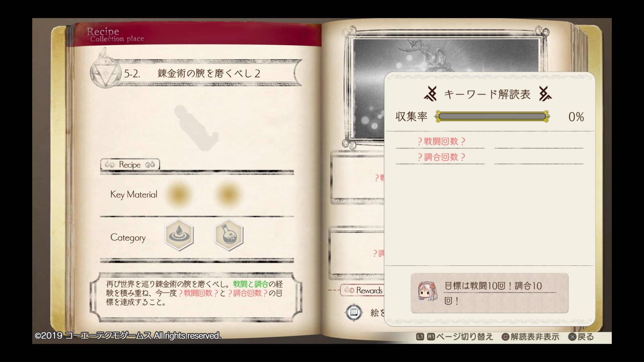Click the red ?調合回数? link in description text
The image size is (644, 362).
pyautogui.click(x=247, y=293)
